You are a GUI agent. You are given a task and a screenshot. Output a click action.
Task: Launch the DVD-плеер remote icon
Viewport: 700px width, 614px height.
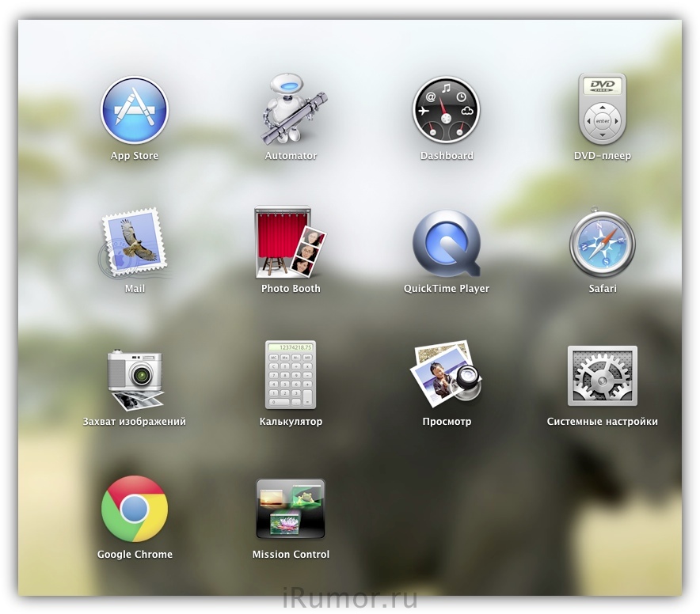coord(603,109)
